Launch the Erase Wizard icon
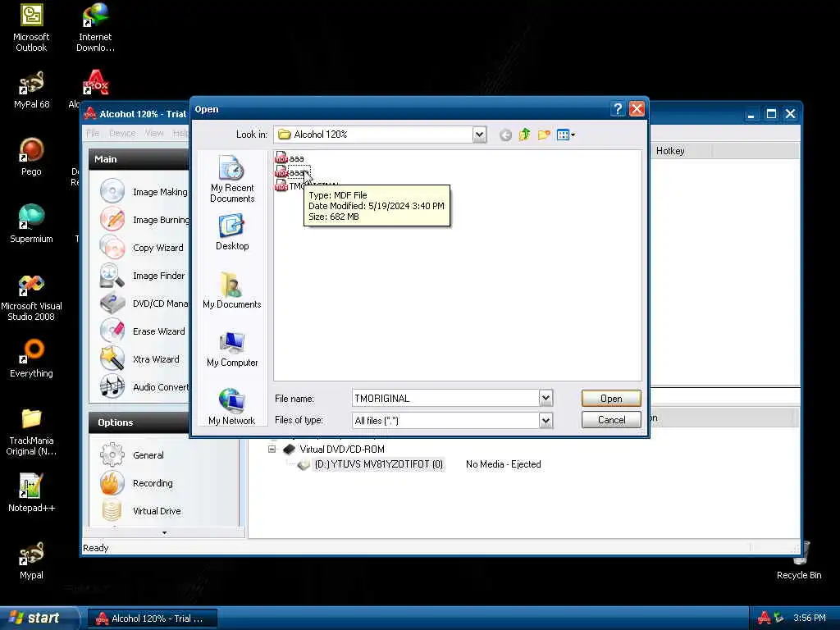Viewport: 840px width, 630px height. 112,331
